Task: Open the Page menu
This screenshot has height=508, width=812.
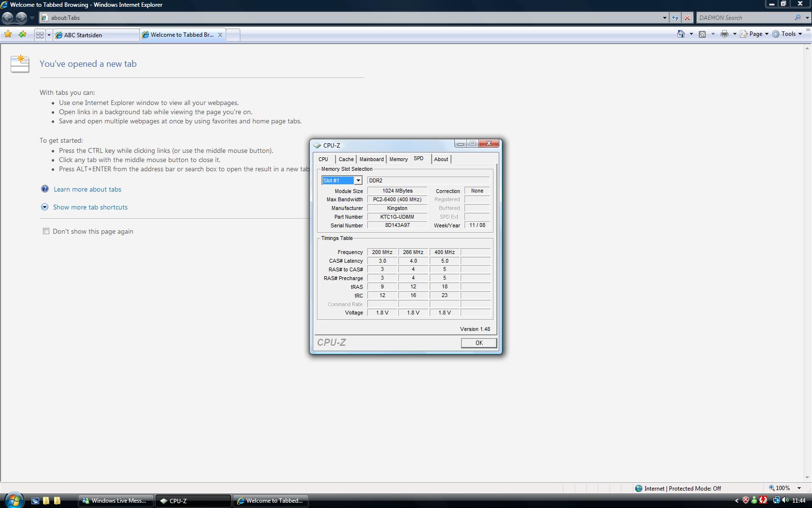Action: tap(754, 34)
